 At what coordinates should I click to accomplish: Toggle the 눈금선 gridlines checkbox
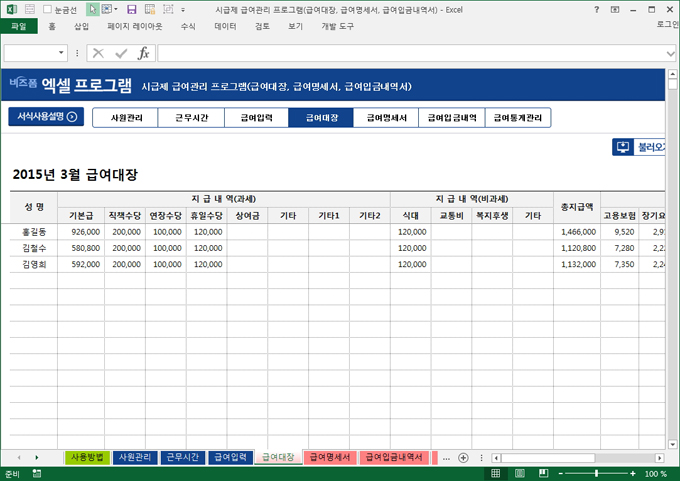(x=48, y=9)
